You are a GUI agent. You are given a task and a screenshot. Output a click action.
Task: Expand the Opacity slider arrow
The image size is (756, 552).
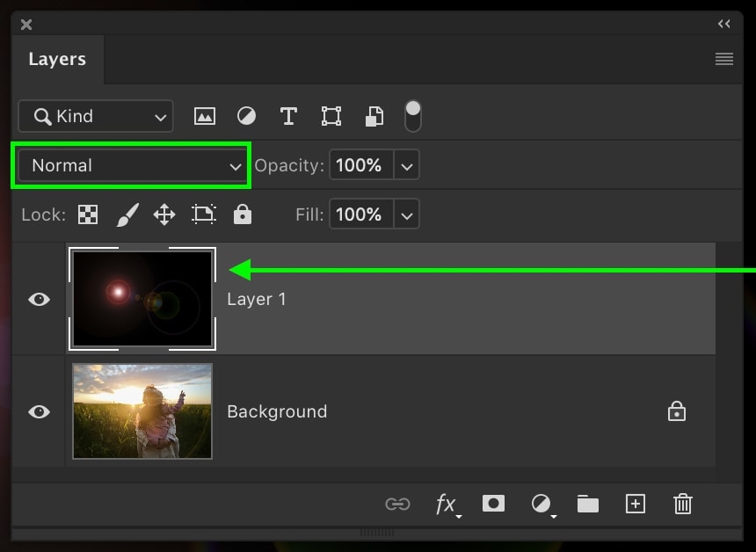[x=406, y=165]
